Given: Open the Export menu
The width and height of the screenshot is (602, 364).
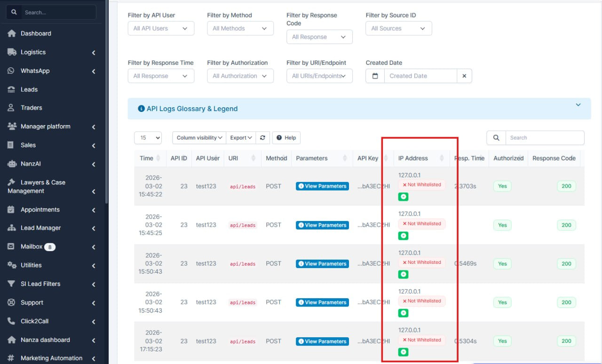Looking at the screenshot, I should [x=241, y=138].
